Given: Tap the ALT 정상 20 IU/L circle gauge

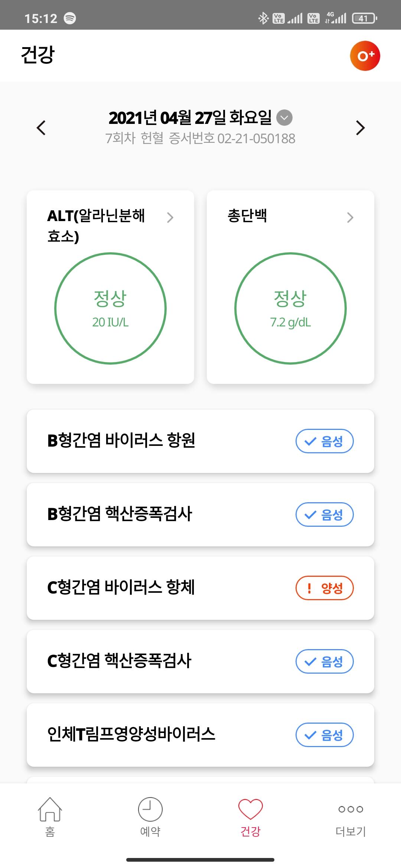Looking at the screenshot, I should pyautogui.click(x=110, y=308).
